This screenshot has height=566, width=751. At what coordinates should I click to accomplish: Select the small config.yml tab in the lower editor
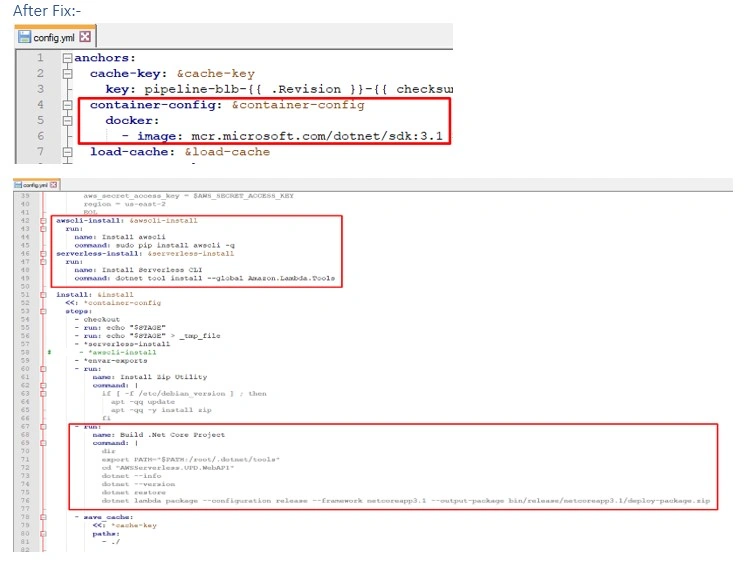point(36,184)
